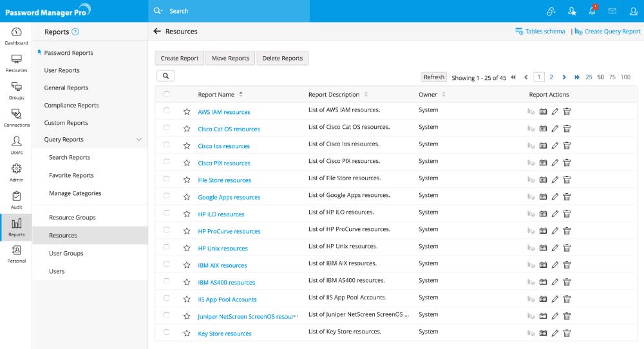Click the Create Report button
Viewport: 644px width, 349px height.
[180, 58]
